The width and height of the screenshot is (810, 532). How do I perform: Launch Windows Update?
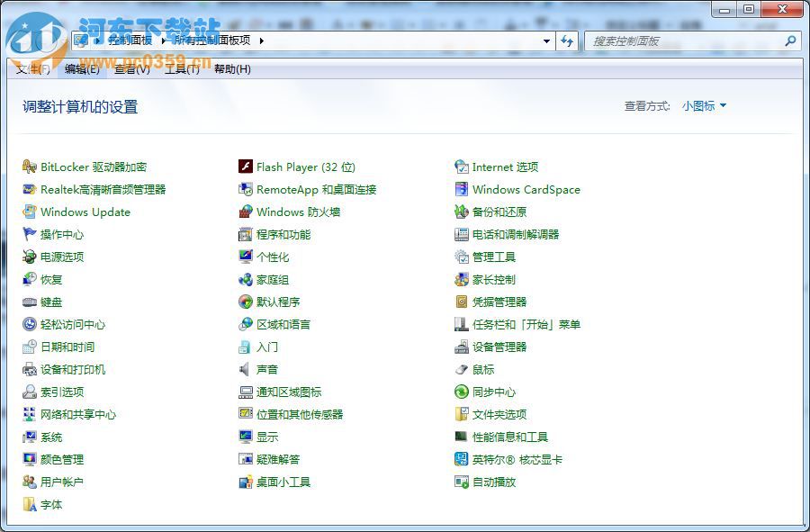[x=85, y=212]
